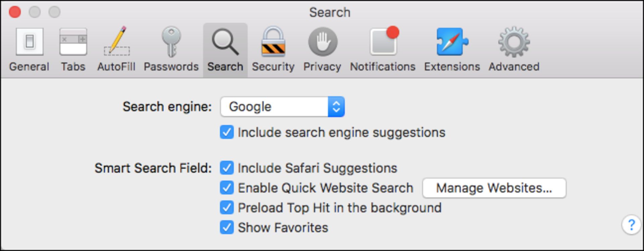Close the Search preferences window
Screen dimensions: 644x251
click(15, 12)
